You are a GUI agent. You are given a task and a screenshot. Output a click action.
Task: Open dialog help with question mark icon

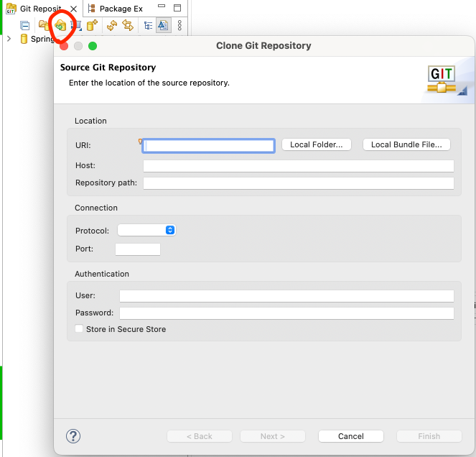click(73, 436)
